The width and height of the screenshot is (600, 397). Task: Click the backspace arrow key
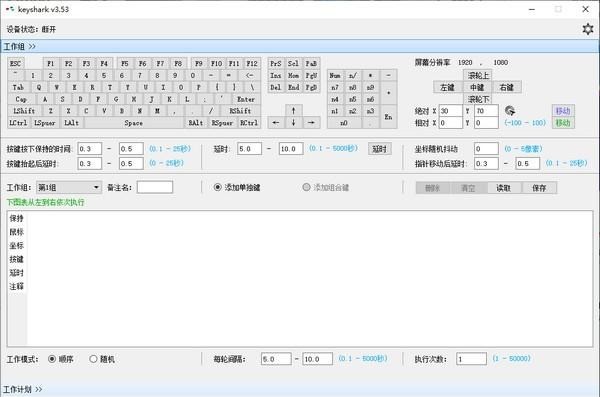(x=249, y=75)
